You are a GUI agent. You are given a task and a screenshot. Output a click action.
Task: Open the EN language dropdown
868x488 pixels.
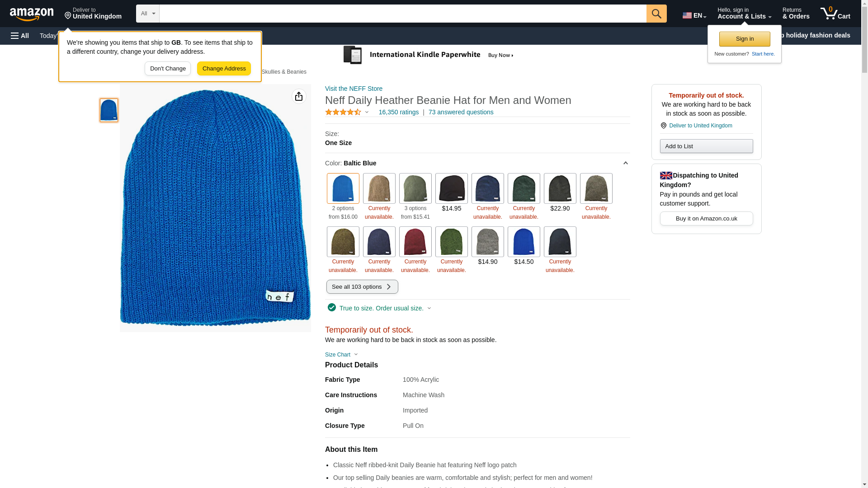(694, 15)
